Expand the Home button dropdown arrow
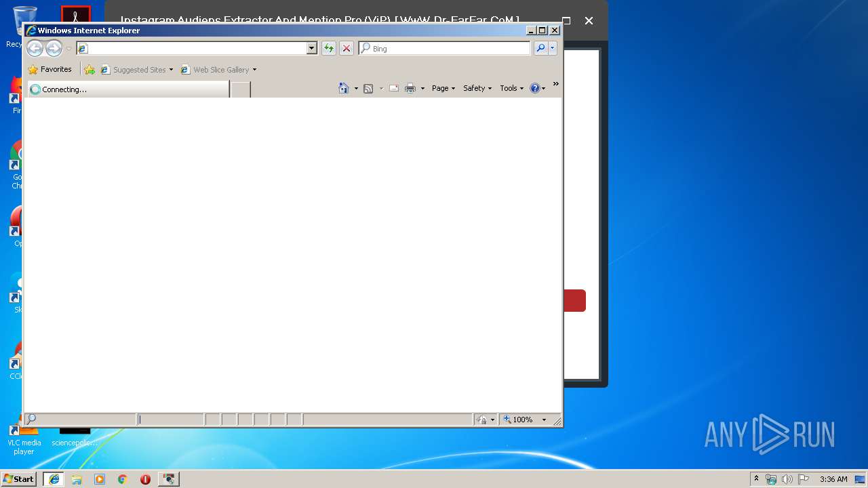Screen dimensions: 868x488 pos(356,88)
